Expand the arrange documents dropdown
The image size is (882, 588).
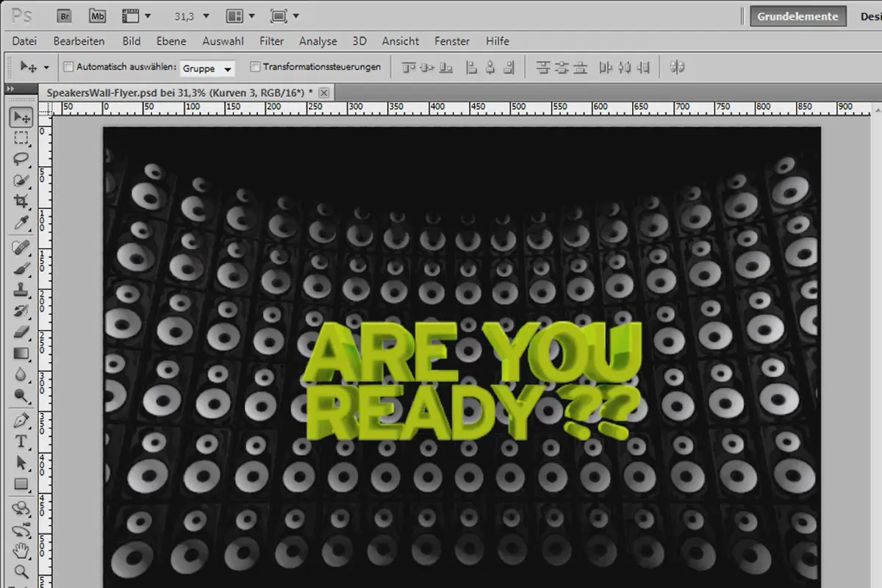240,15
